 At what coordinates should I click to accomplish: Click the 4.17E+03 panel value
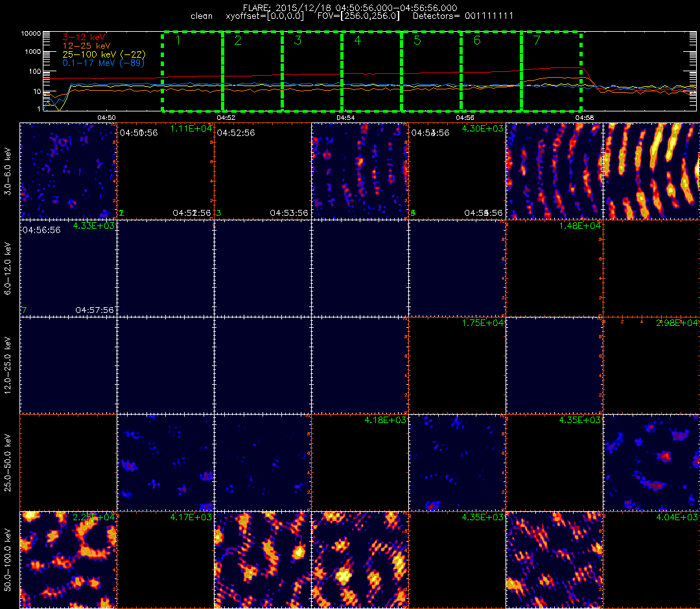tap(191, 518)
